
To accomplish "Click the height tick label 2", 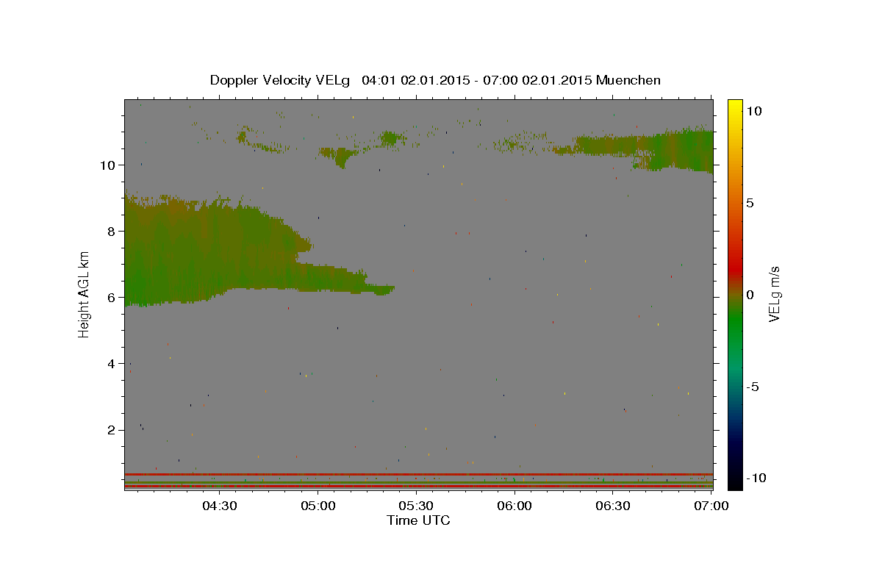I will [x=112, y=430].
